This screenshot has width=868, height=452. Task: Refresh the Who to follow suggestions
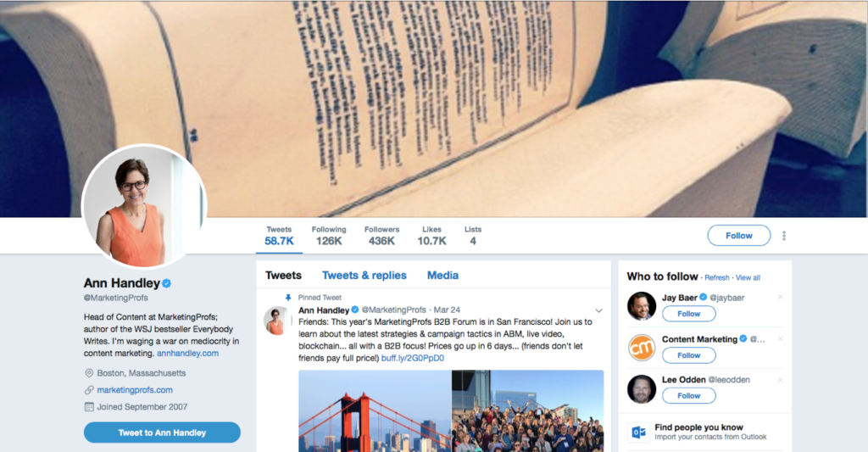[x=717, y=277]
